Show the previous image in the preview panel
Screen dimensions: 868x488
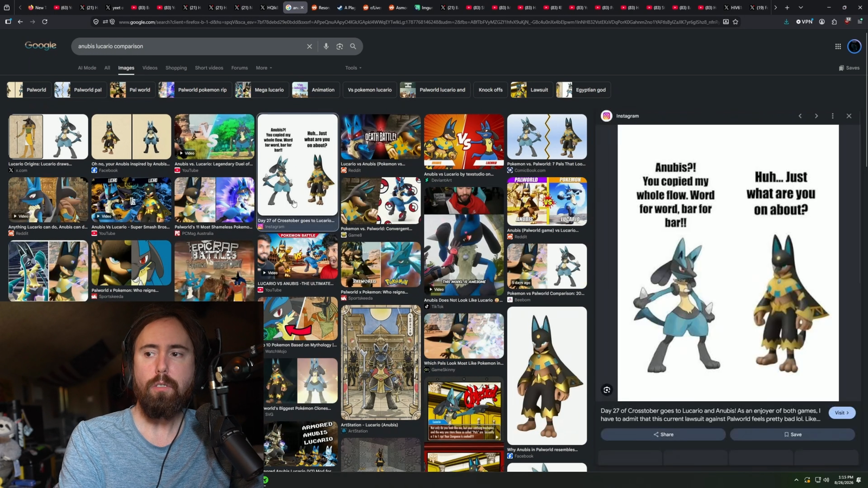pyautogui.click(x=800, y=116)
